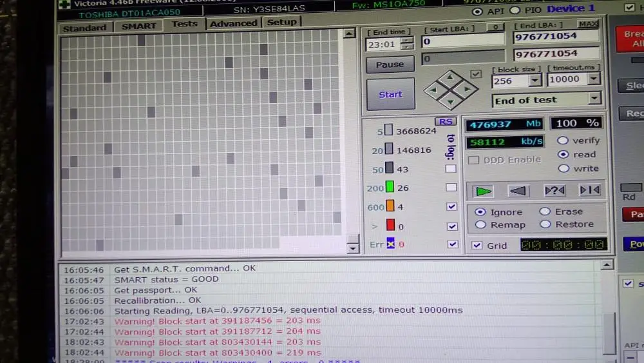
Task: Choose the write test mode
Action: (563, 168)
